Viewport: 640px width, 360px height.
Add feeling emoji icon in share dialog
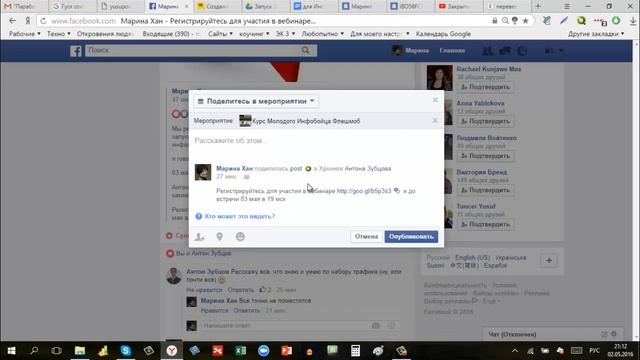tap(240, 236)
